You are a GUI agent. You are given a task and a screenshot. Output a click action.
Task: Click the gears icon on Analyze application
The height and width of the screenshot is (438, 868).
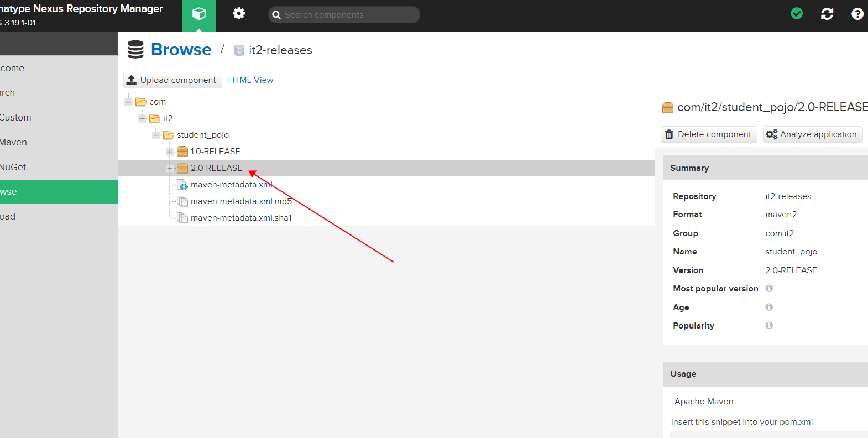(772, 134)
